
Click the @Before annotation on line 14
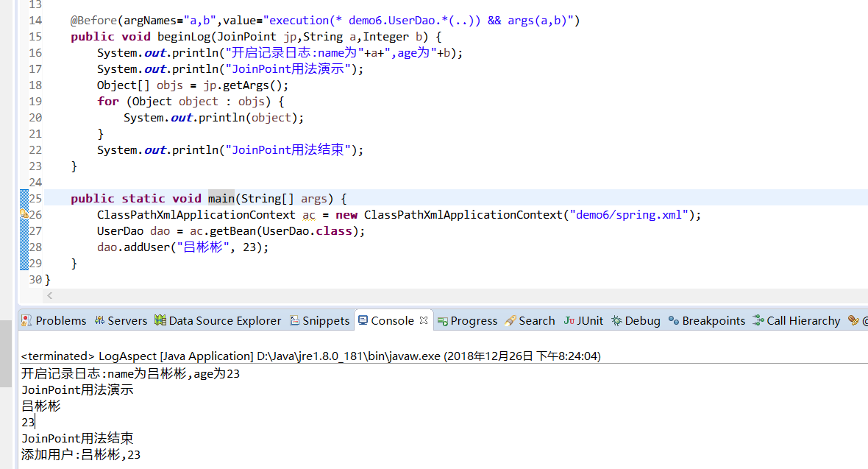pyautogui.click(x=93, y=21)
